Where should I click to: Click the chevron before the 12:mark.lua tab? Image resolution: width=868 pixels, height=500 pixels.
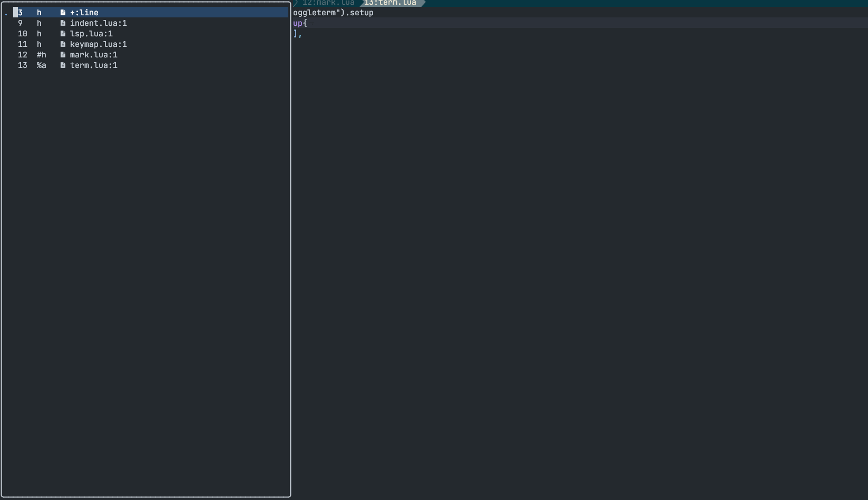tap(296, 3)
